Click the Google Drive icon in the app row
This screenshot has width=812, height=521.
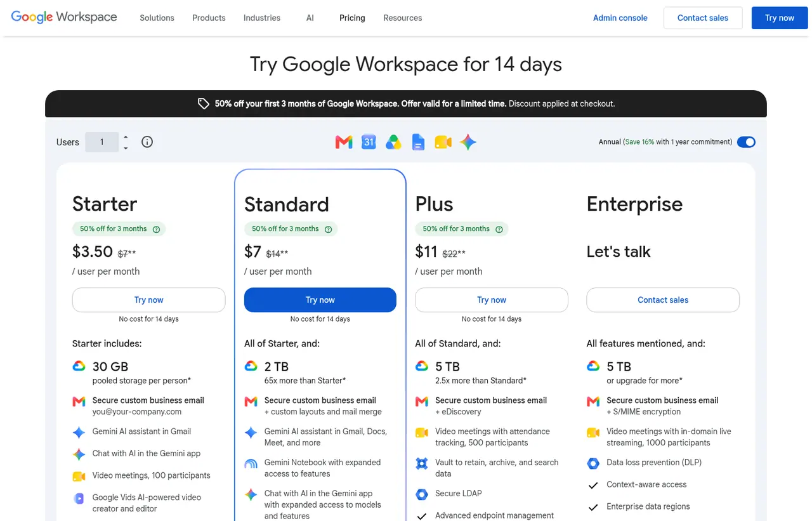click(x=393, y=142)
